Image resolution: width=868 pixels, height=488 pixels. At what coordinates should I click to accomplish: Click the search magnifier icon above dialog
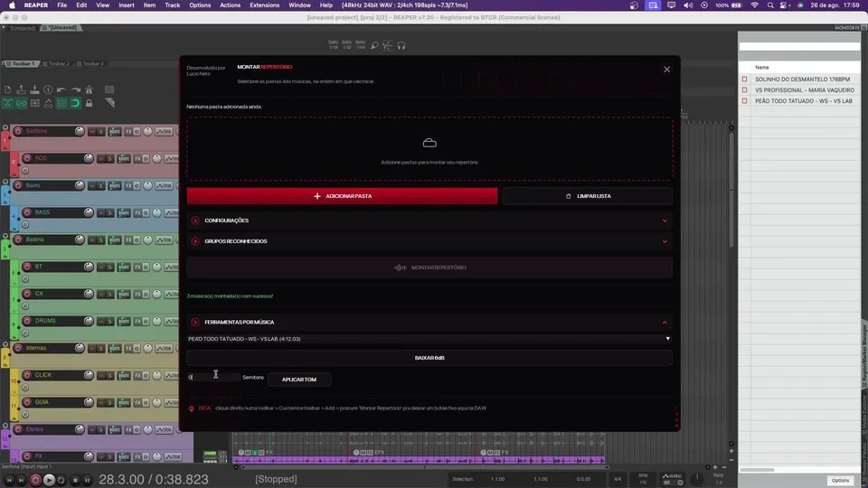(374, 45)
